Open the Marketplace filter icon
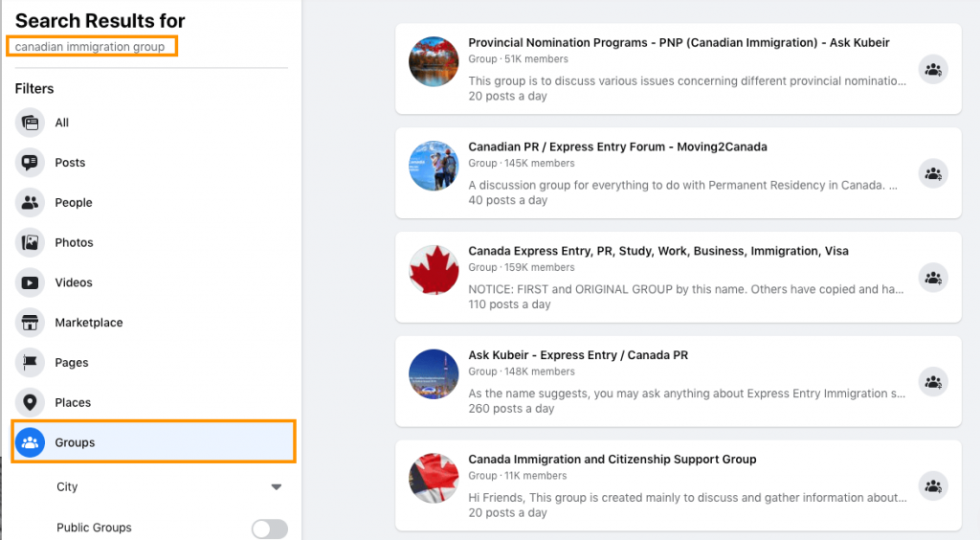 (30, 323)
